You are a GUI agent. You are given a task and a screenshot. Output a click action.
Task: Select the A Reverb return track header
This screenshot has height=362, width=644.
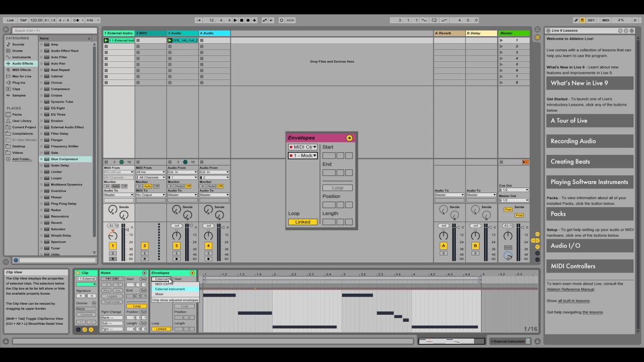point(450,33)
